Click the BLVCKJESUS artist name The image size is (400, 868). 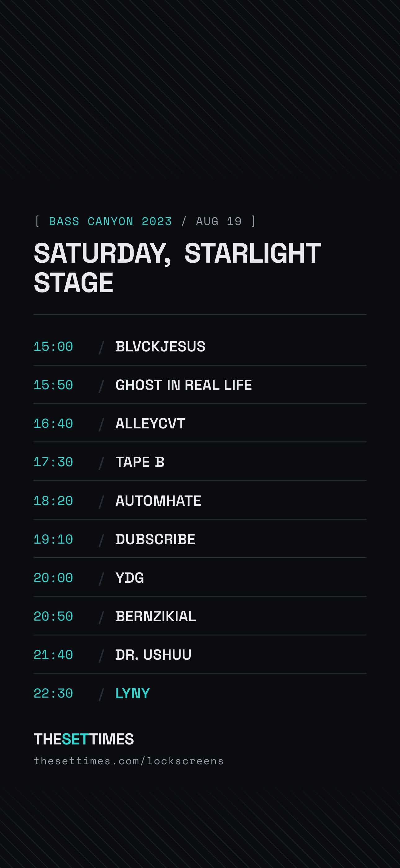coord(160,347)
